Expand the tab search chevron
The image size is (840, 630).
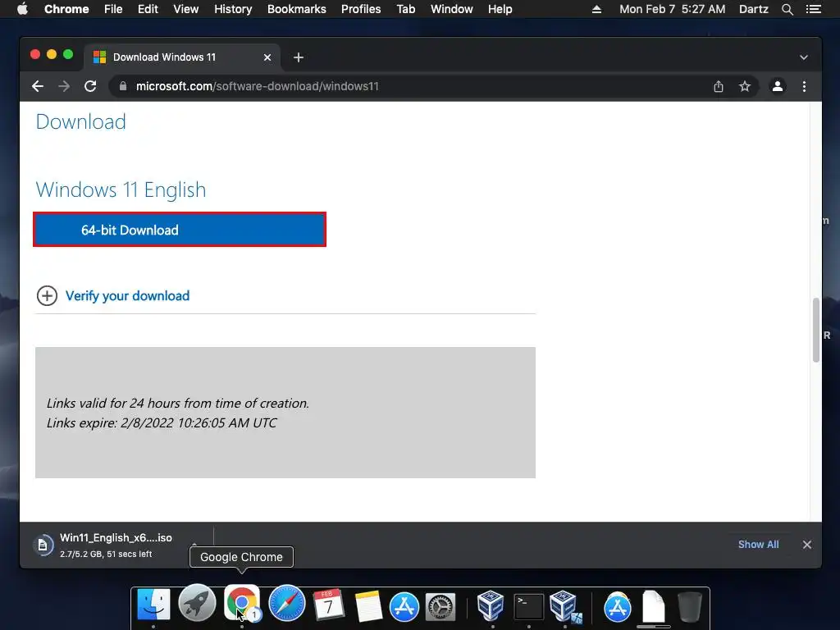[804, 57]
